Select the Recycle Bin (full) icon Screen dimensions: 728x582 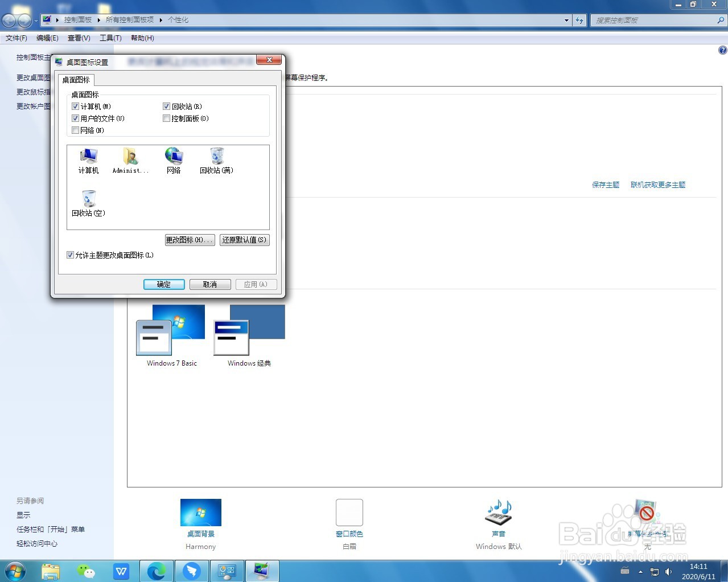point(216,161)
